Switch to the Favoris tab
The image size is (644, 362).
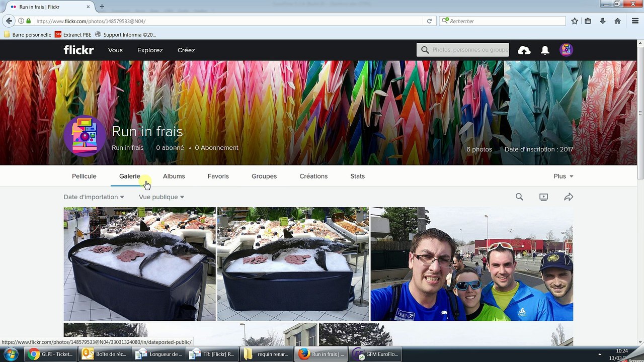[x=218, y=176]
